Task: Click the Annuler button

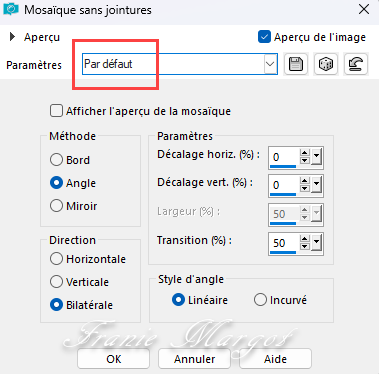Action: point(194,359)
